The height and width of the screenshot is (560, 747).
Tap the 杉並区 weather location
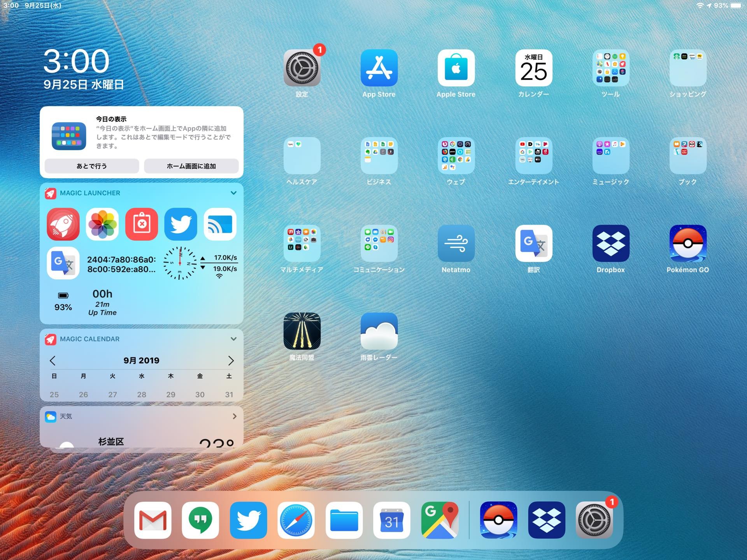[x=111, y=442]
